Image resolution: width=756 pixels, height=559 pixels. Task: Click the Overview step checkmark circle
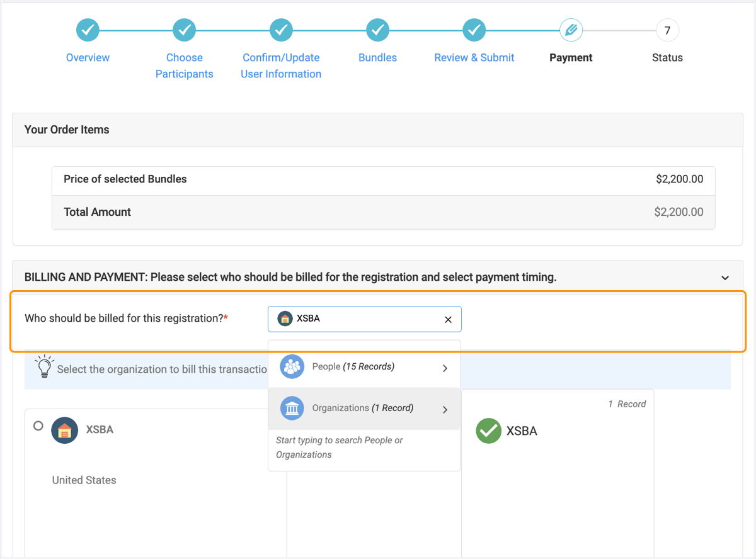pos(88,30)
